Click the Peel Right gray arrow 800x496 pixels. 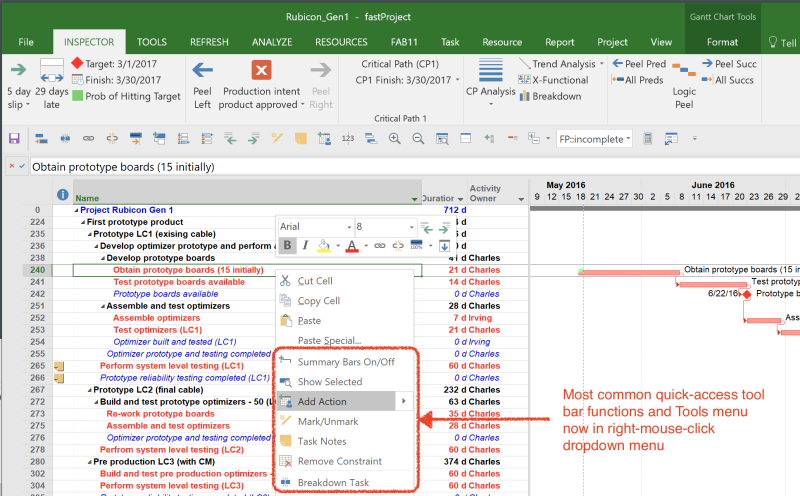[320, 70]
